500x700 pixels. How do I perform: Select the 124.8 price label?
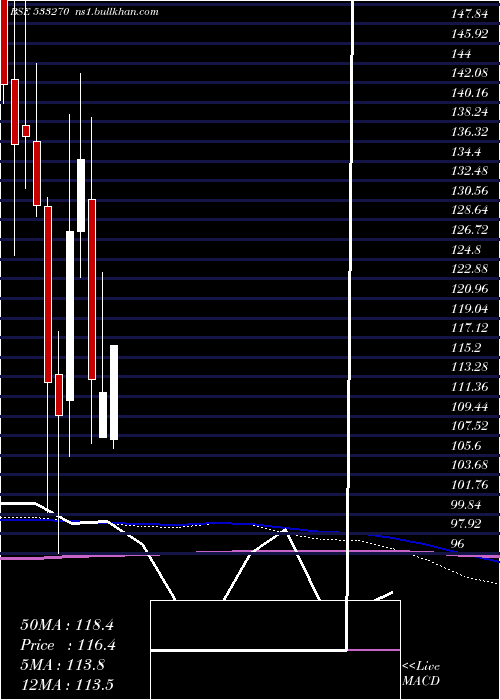tap(466, 250)
